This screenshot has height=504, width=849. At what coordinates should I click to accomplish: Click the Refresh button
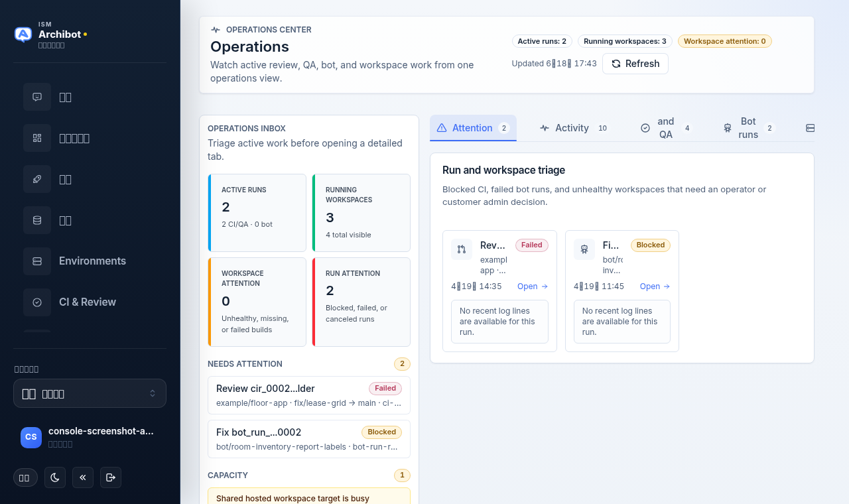point(635,64)
